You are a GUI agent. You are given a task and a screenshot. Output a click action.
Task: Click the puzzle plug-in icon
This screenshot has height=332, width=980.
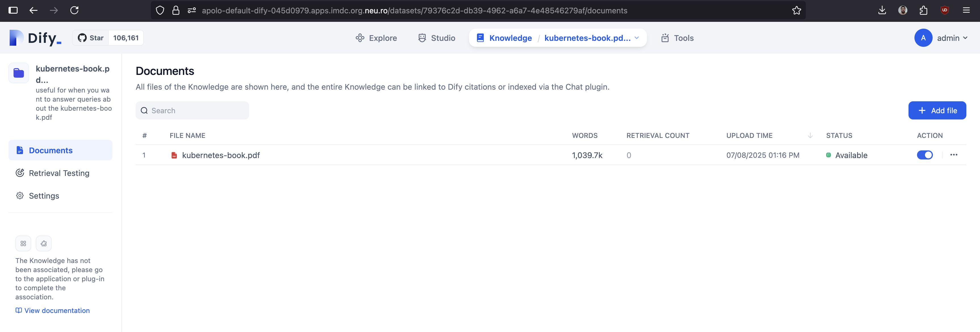[44, 243]
